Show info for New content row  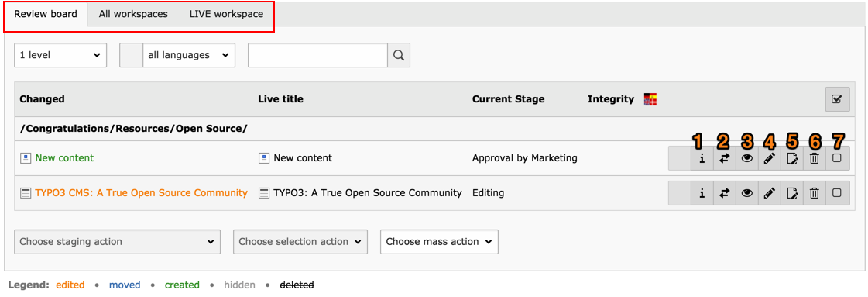pyautogui.click(x=702, y=158)
